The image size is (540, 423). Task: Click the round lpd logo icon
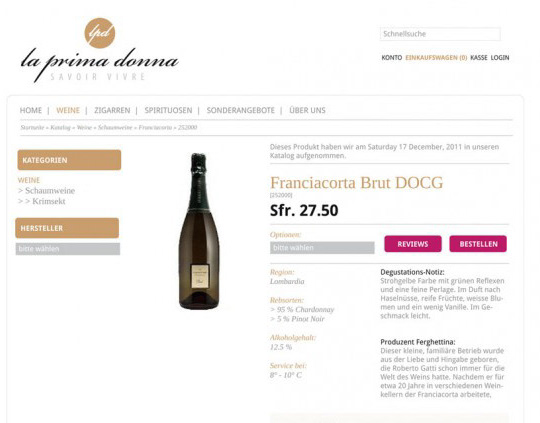100,33
